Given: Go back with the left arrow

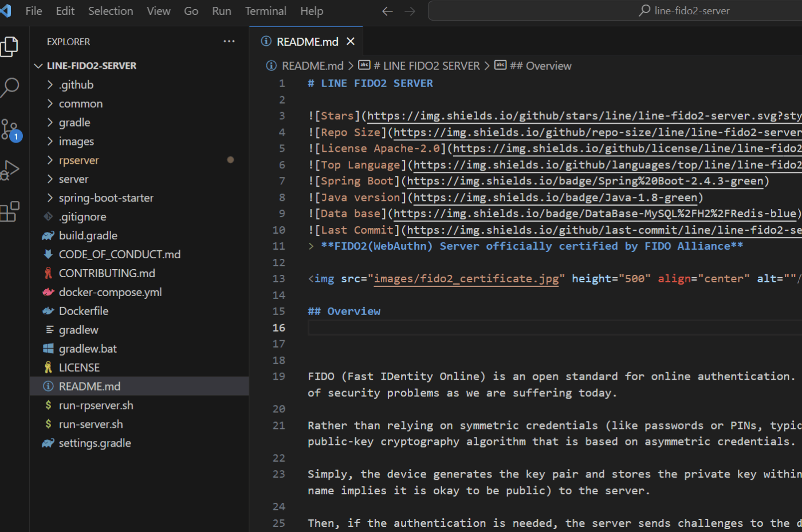Looking at the screenshot, I should [387, 11].
